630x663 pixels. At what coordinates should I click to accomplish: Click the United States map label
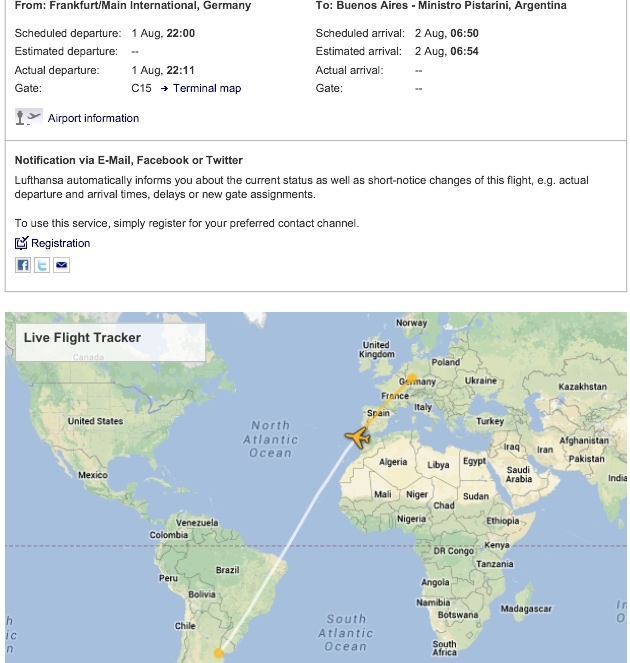click(x=95, y=421)
